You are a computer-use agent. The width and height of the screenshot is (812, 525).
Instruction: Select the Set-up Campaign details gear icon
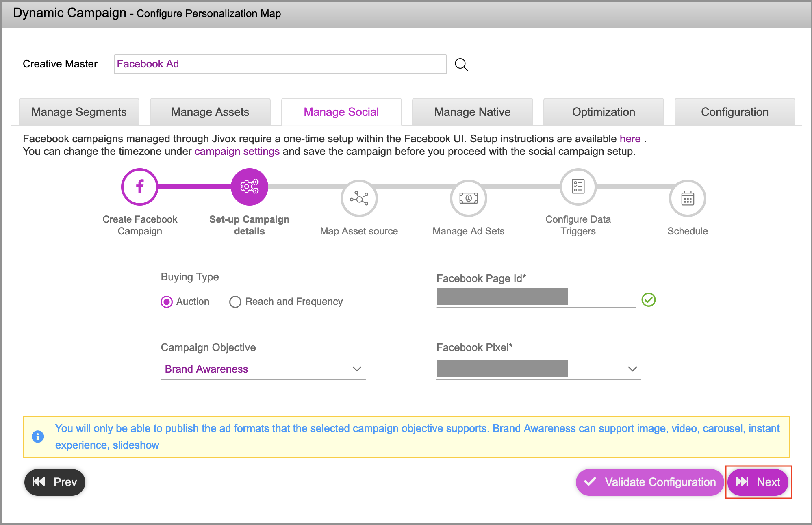(x=250, y=187)
